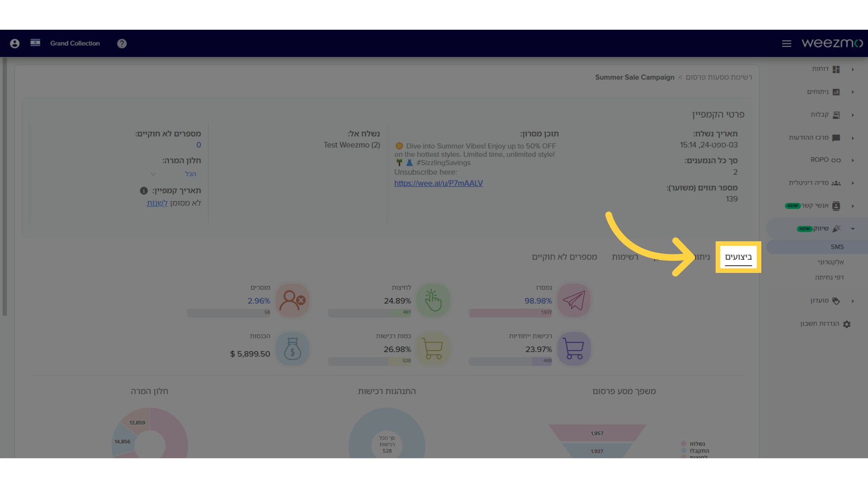868x488 pixels.
Task: Click the כמות רכישות progress bar showing 528
Action: [x=369, y=361]
